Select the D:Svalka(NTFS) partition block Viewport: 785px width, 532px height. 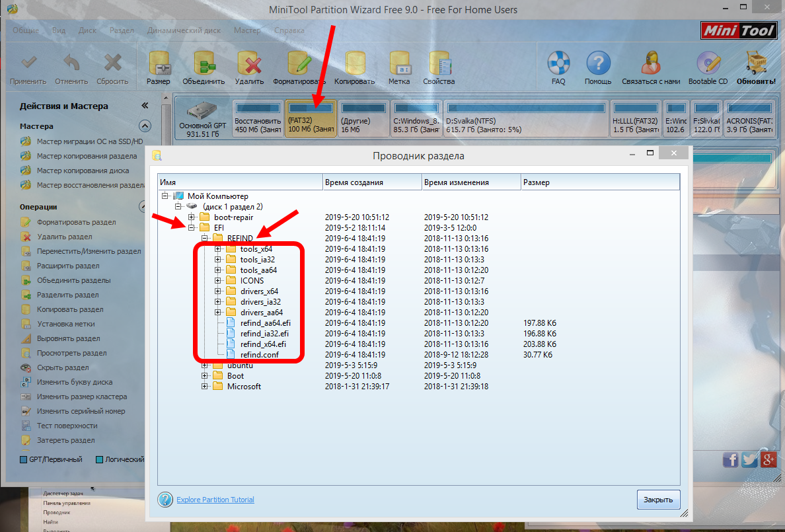526,118
